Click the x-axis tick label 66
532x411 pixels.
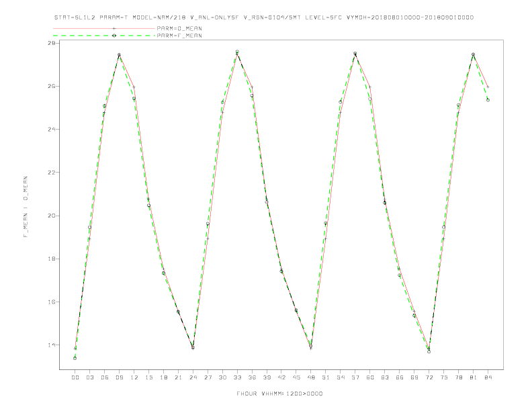pyautogui.click(x=400, y=377)
